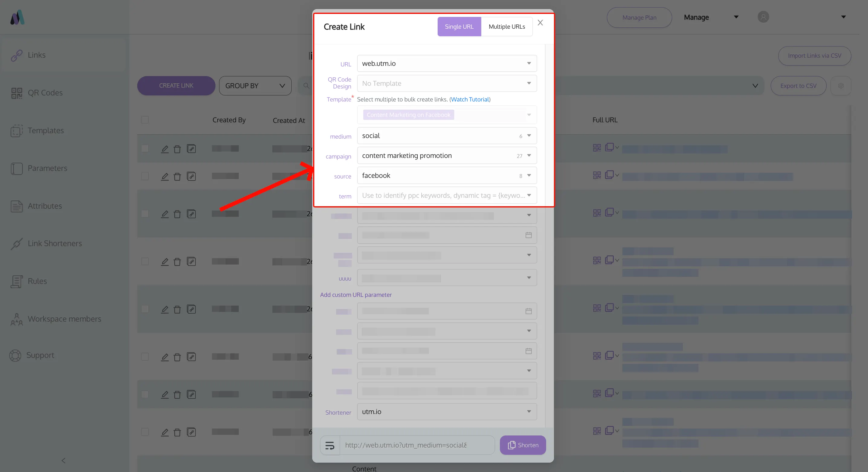
Task: Open the Shortener dropdown showing utm.io
Action: point(529,411)
